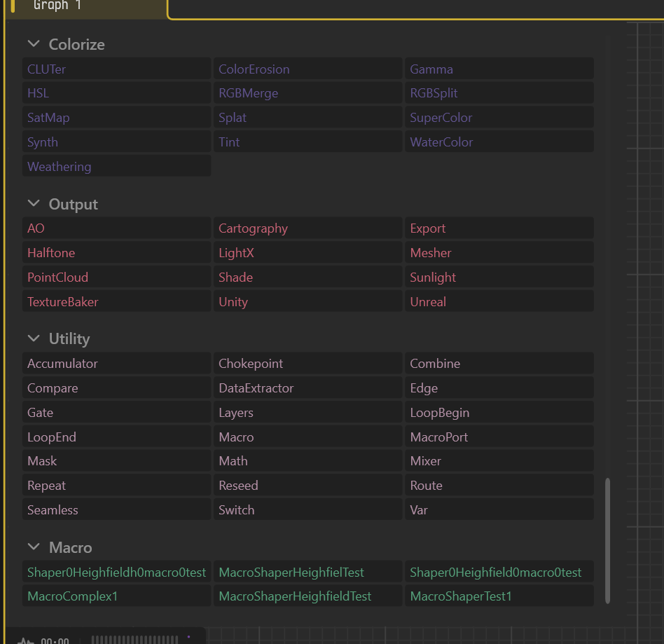Collapse the Utility category chevron
The height and width of the screenshot is (644, 664).
[34, 338]
